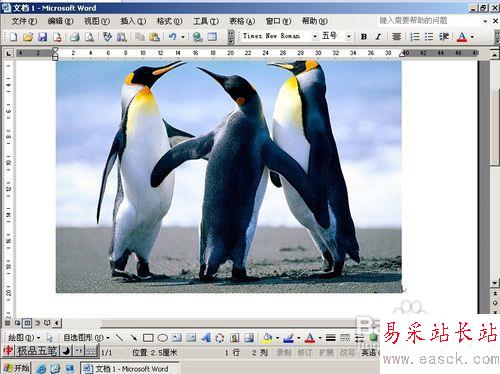
Task: Apply font color with the red A
Action: coord(462,37)
